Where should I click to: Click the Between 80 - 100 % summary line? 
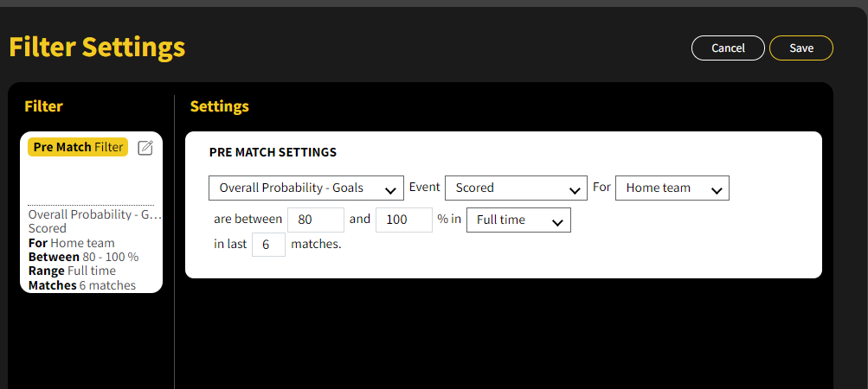point(83,257)
